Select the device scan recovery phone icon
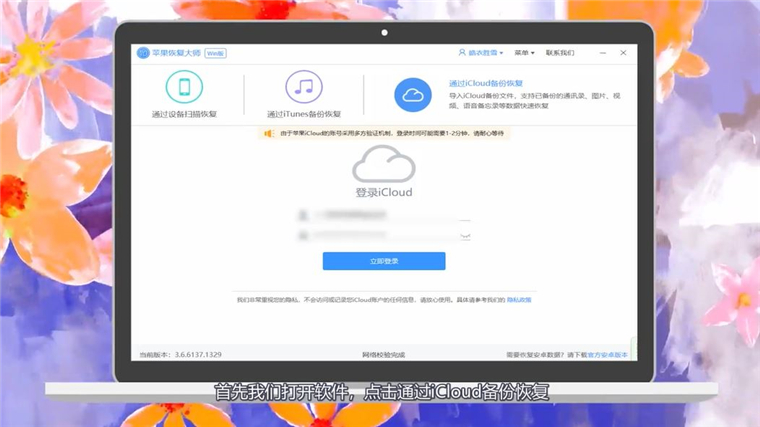Viewport: 760px width, 427px height. pos(184,87)
